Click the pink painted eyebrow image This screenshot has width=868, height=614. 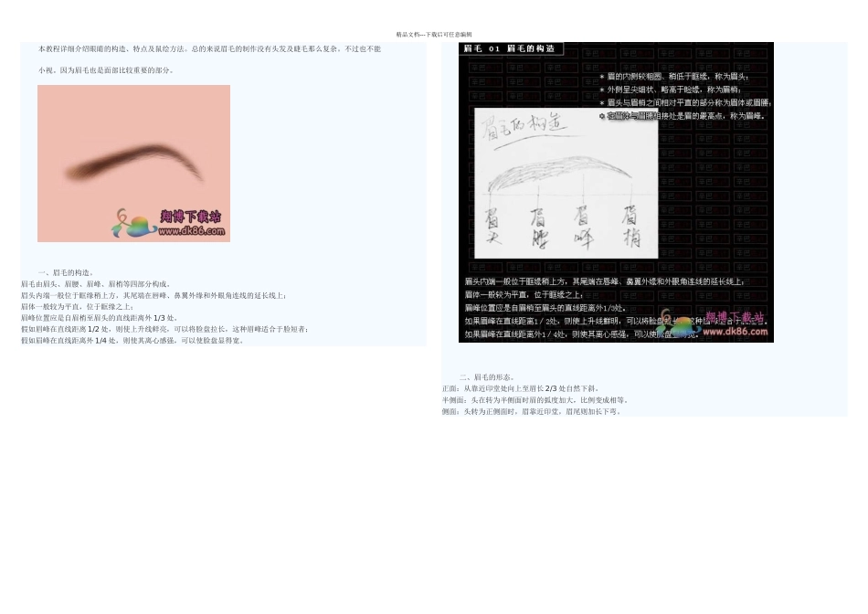tap(134, 164)
